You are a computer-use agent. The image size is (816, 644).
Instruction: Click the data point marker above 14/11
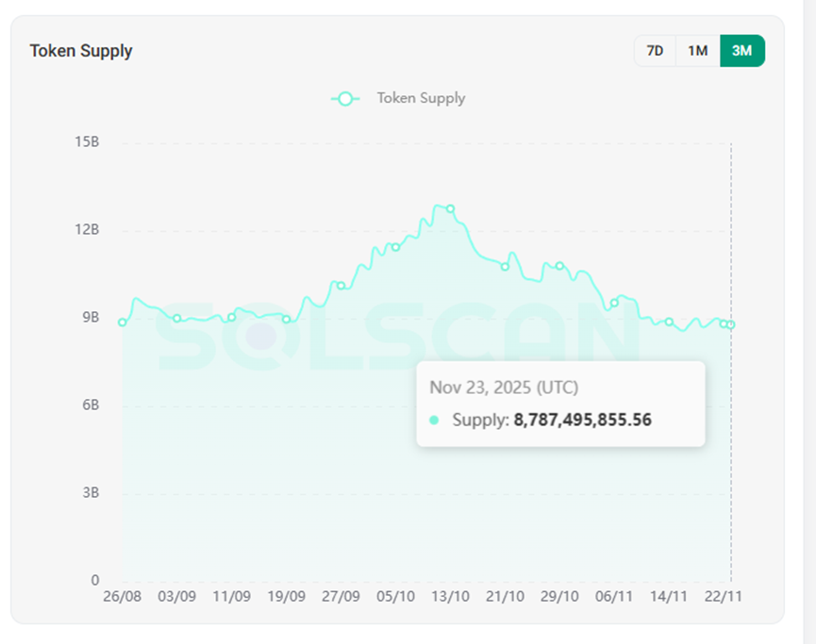[x=669, y=322]
